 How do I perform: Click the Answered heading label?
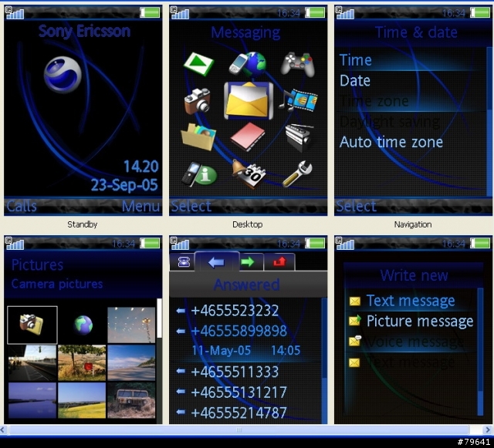247,285
